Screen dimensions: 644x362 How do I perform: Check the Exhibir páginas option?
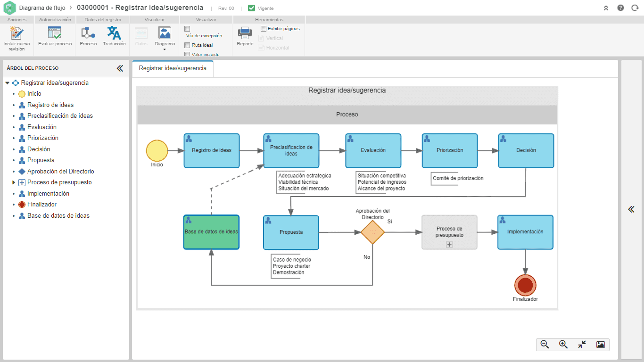264,28
